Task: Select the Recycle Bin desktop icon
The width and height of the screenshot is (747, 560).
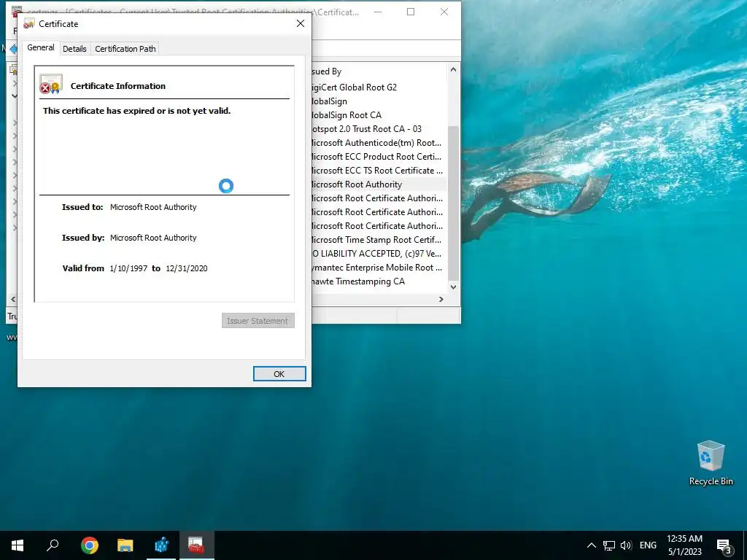Action: coord(711,463)
